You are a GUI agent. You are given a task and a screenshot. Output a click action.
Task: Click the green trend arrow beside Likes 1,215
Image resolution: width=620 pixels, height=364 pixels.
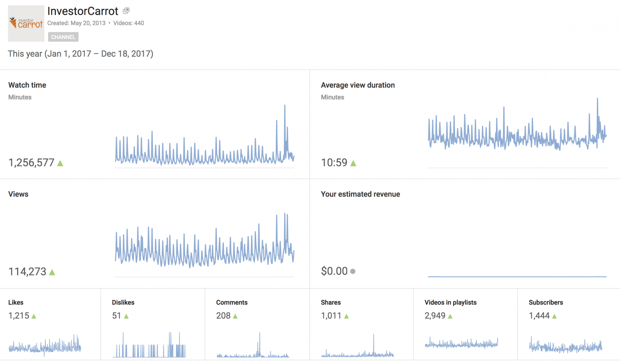(x=34, y=316)
